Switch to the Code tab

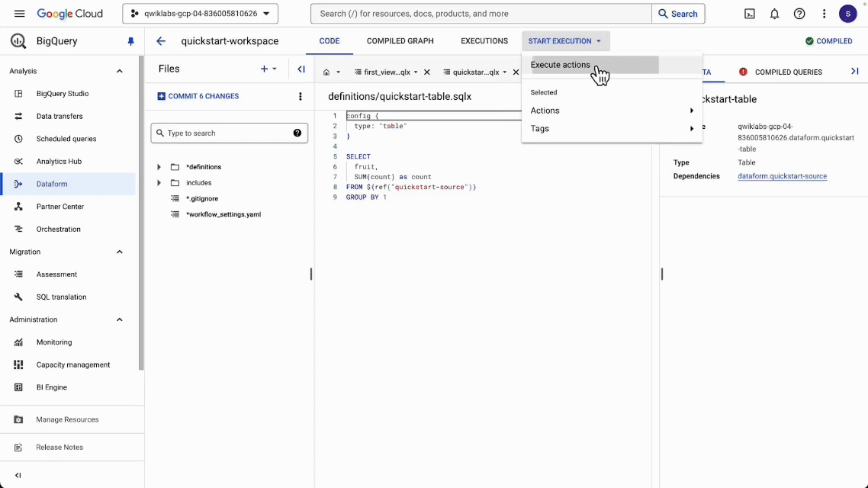[x=330, y=41]
